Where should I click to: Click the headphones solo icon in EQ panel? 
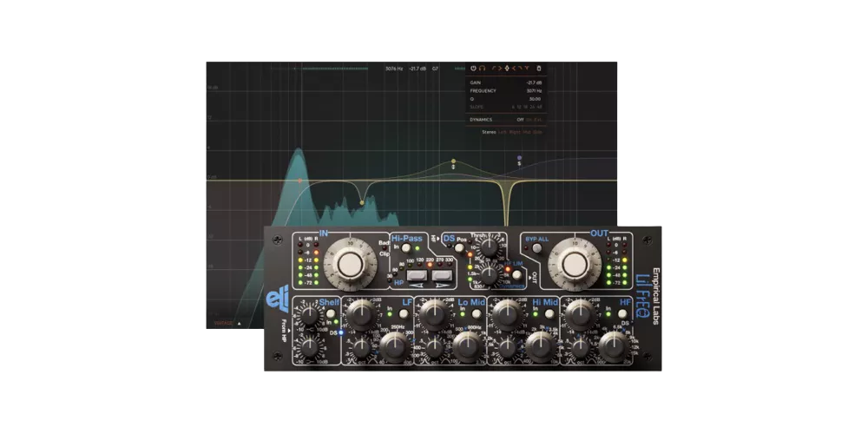482,68
